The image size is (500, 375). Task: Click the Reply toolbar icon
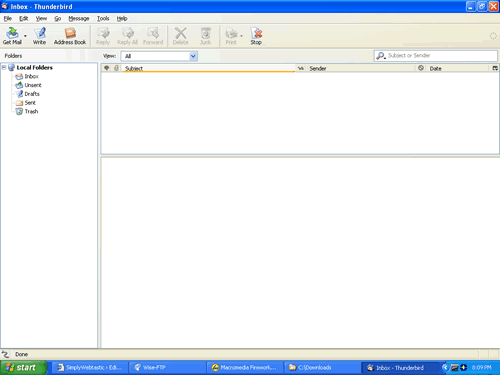tap(103, 36)
